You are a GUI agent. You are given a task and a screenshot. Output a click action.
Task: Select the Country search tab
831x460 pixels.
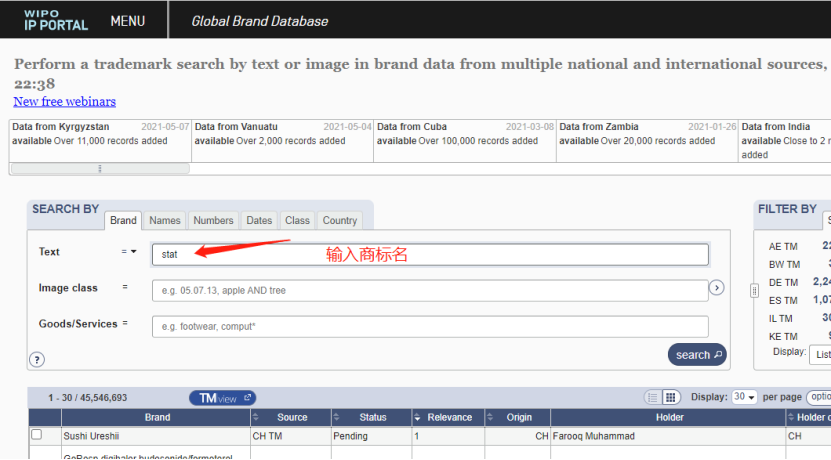(x=340, y=220)
